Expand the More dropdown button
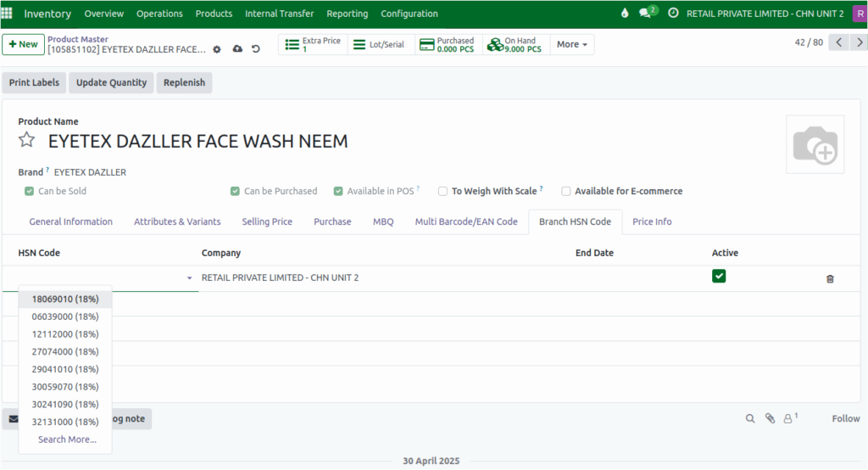Viewport: 868px width, 470px height. click(572, 44)
